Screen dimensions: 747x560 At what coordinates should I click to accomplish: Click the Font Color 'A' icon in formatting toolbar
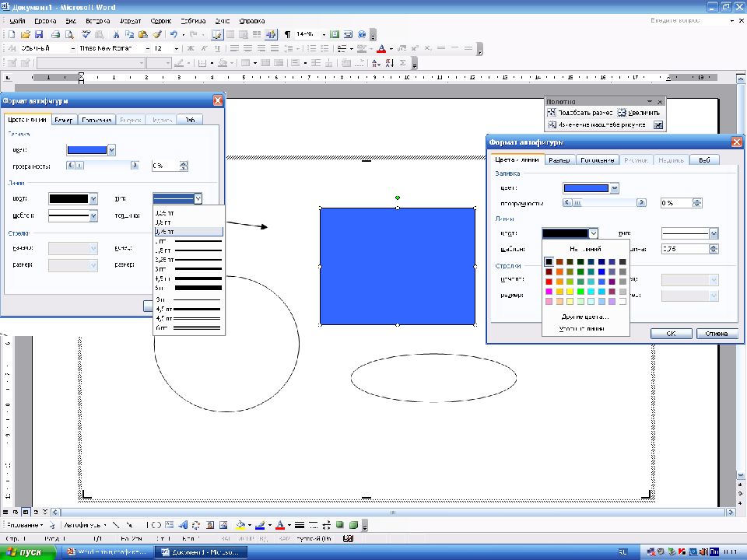(381, 48)
